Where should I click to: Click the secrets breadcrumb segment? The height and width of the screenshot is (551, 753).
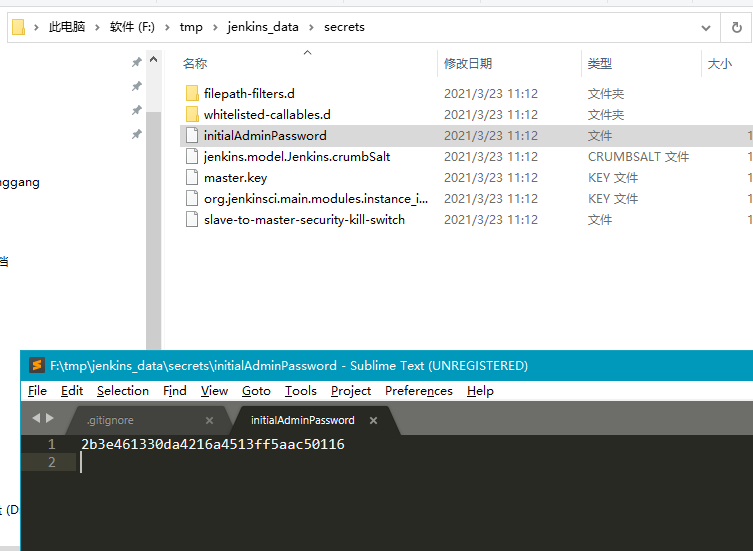pos(344,27)
